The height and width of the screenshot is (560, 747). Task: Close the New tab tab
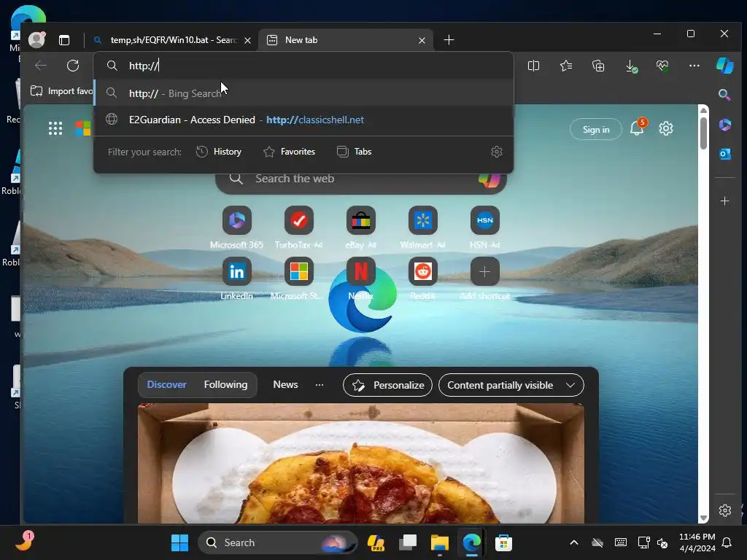pyautogui.click(x=422, y=41)
